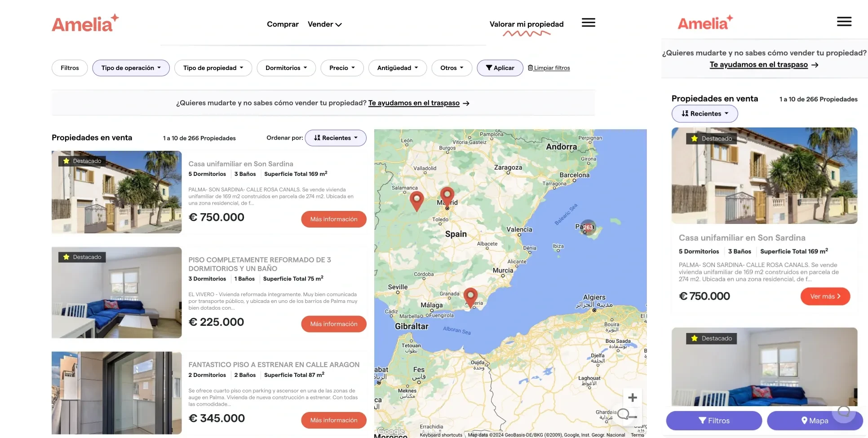Click the Filtros pill in the desktop filter bar
Image resolution: width=868 pixels, height=438 pixels.
point(70,68)
